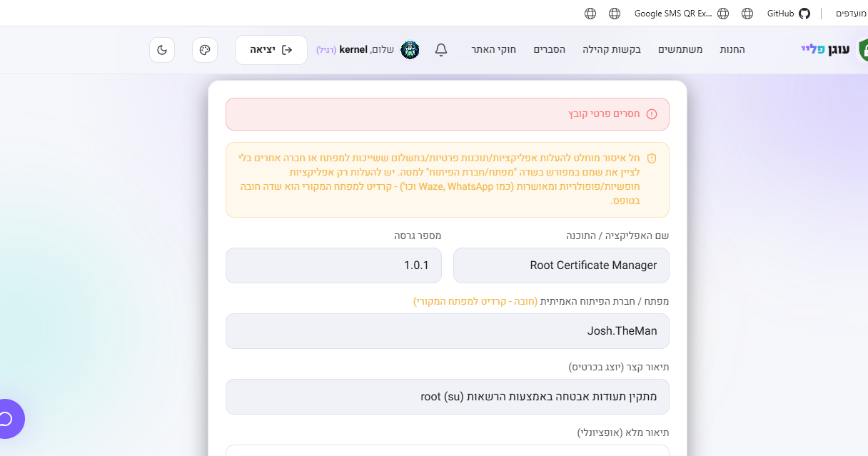868x456 pixels.
Task: Click the error icon in חסרים פרטי קובץ alert
Action: click(x=652, y=114)
